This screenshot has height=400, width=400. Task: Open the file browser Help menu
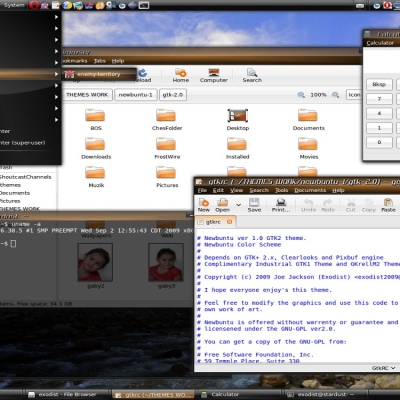click(118, 61)
